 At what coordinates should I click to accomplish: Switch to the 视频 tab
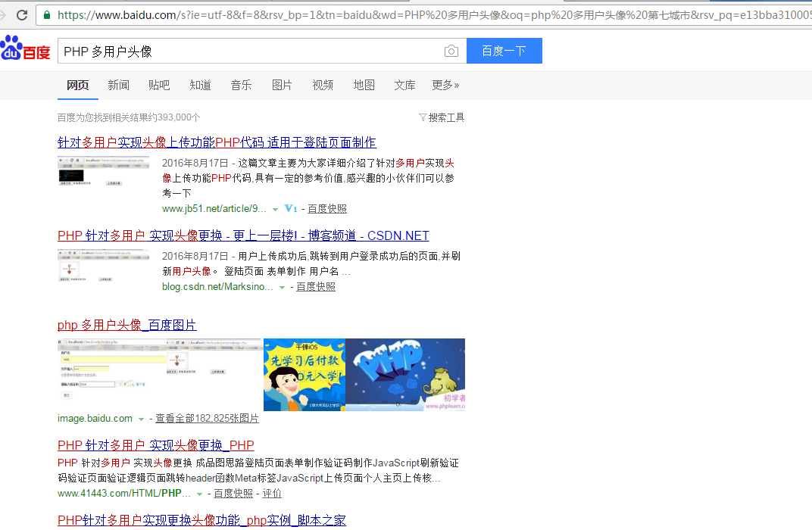[x=323, y=85]
